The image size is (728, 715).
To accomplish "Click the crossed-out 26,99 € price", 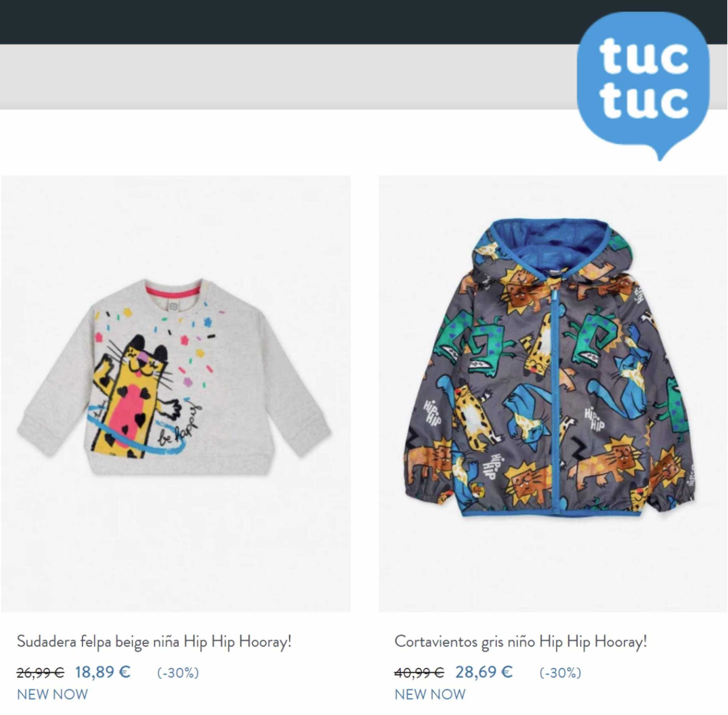I will pos(41,672).
